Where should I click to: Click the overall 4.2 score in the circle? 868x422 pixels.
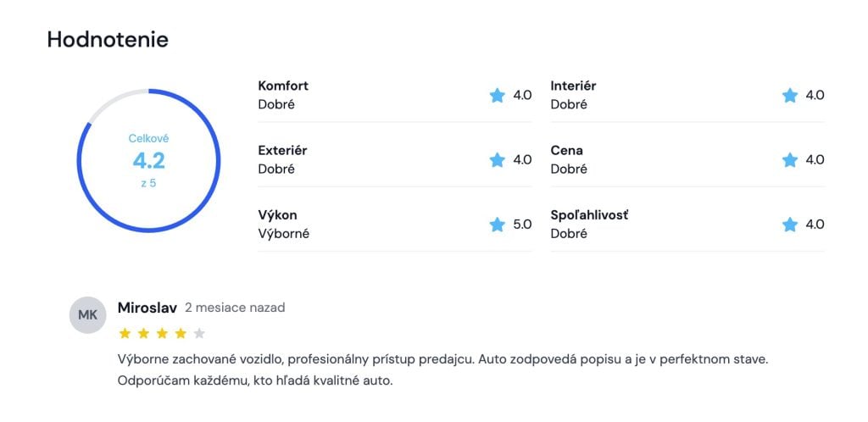148,160
